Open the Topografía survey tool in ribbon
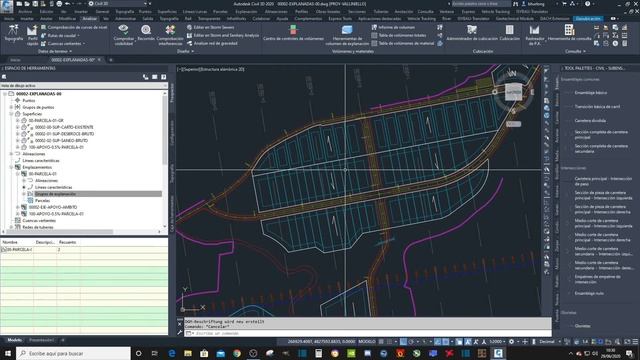Screen dimensions: 640x360 tap(13, 33)
